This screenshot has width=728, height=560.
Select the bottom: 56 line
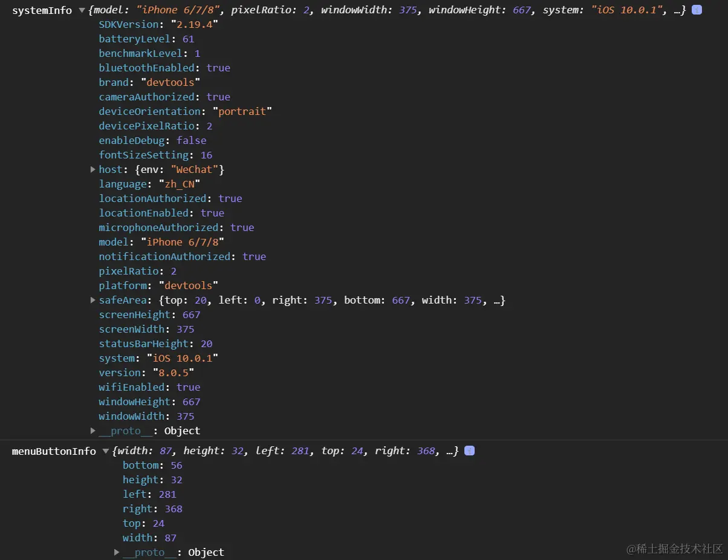pos(152,465)
